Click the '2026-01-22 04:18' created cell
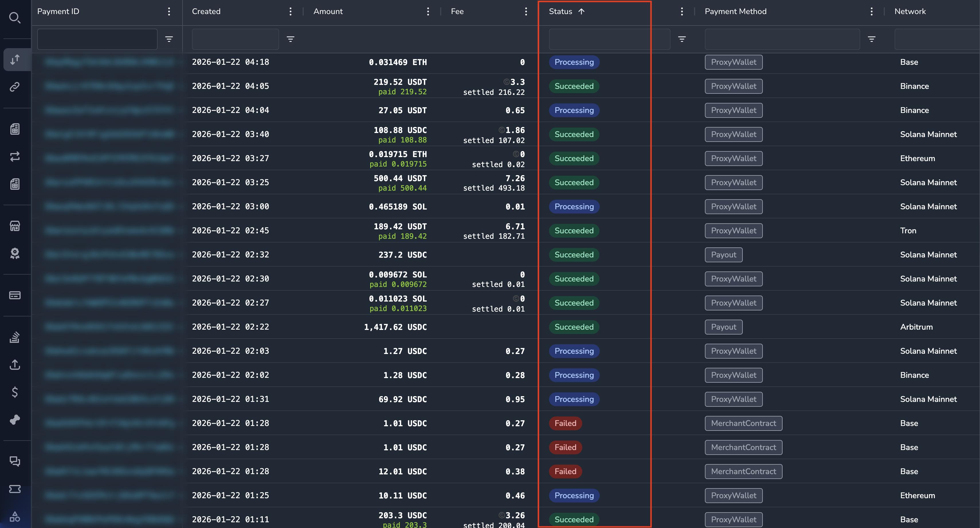 tap(231, 62)
